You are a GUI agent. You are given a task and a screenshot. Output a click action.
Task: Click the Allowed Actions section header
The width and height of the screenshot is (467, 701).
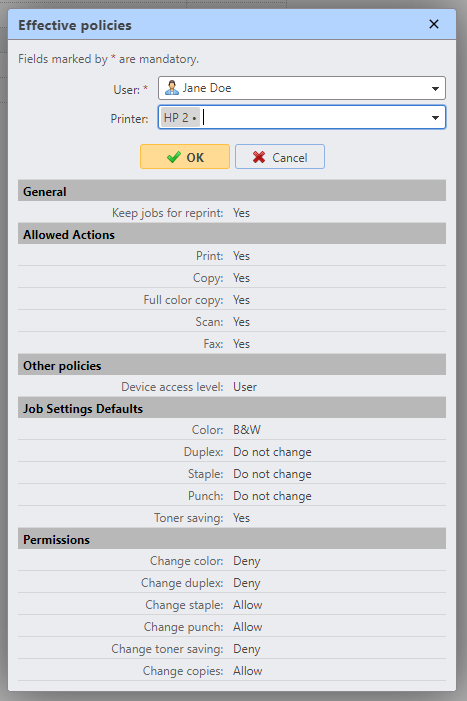coord(232,234)
